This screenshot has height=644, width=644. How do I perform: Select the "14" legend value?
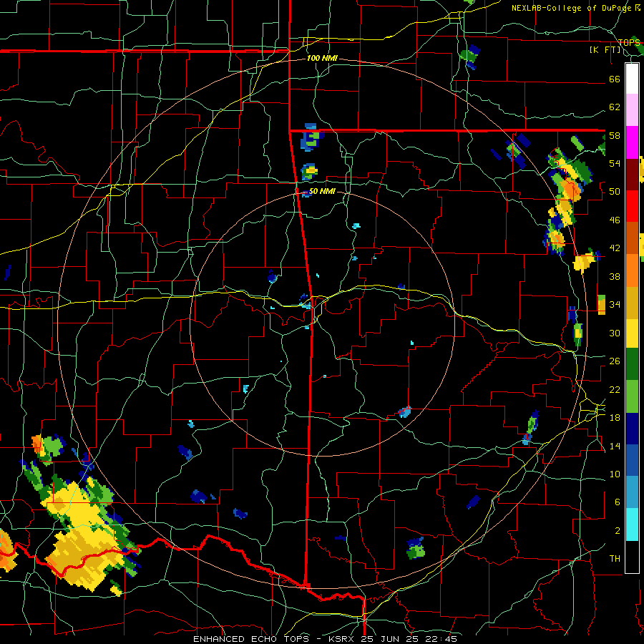[x=615, y=446]
